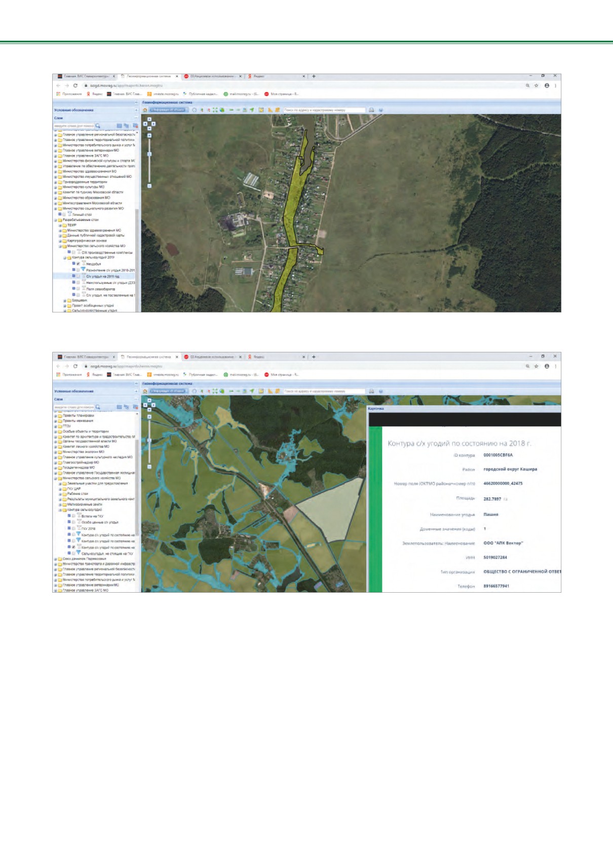Open a new tab with plus in the upper browser
Image resolution: width=613 pixels, height=868 pixels.
[314, 76]
